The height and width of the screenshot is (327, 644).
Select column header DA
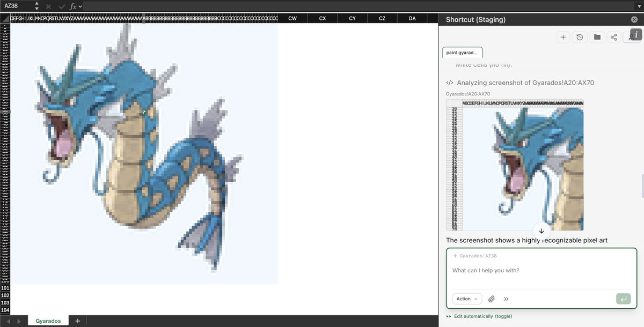tap(412, 18)
